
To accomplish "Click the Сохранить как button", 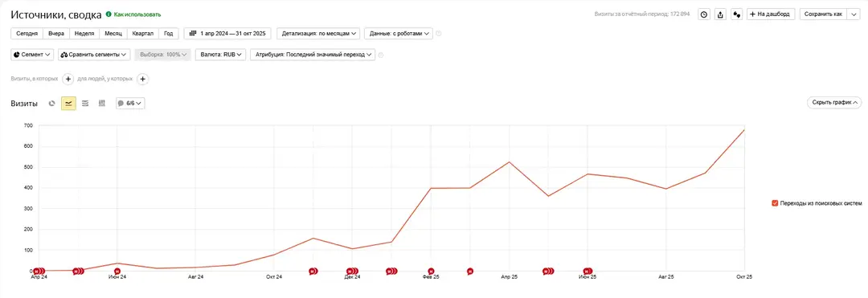I will click(823, 14).
